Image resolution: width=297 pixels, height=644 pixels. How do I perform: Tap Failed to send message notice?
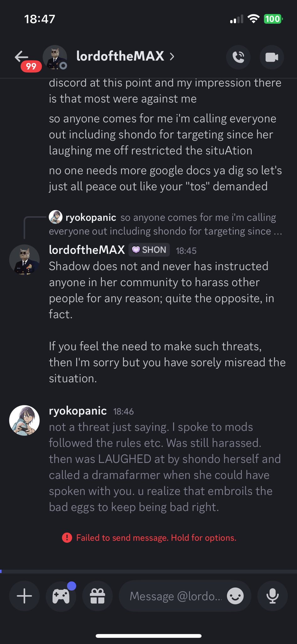pyautogui.click(x=156, y=538)
